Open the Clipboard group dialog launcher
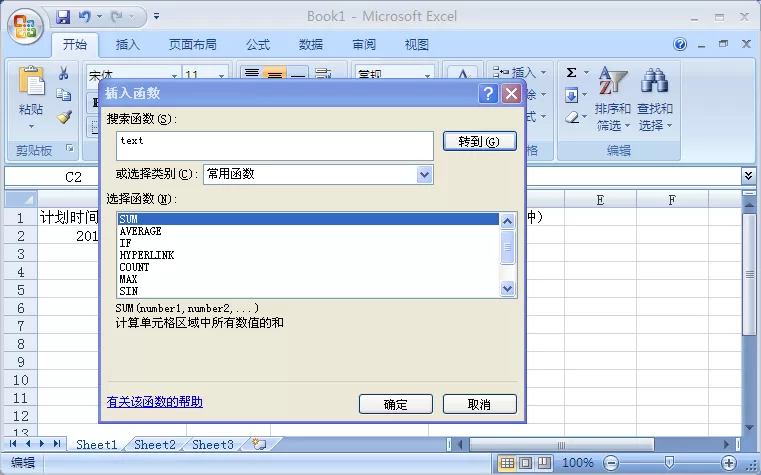The image size is (761, 475). [70, 148]
